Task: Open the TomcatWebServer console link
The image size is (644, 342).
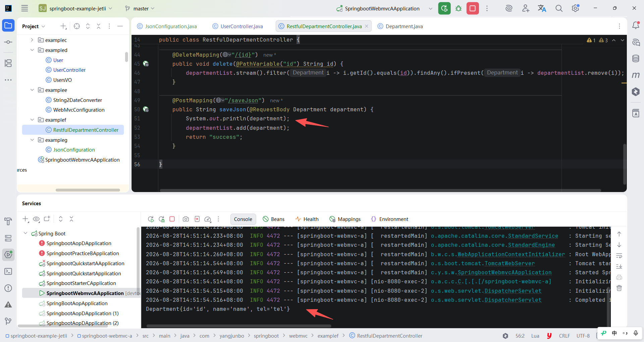Action: point(509,264)
